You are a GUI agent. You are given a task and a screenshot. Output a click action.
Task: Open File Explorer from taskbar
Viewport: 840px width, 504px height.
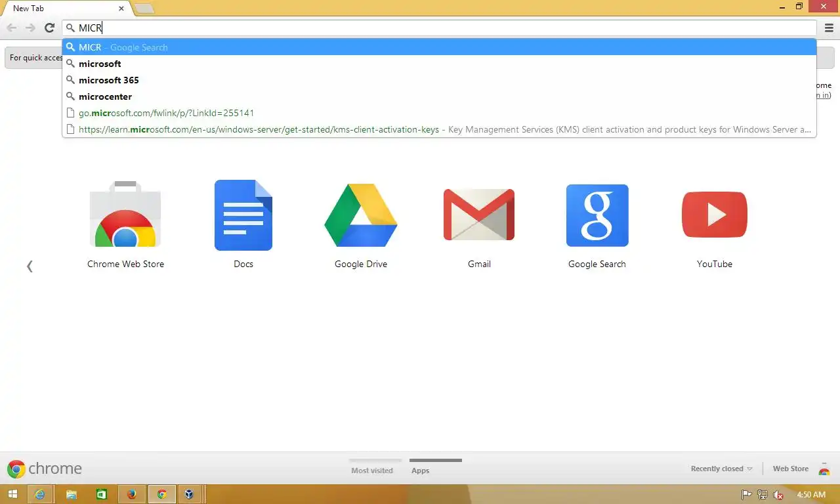(71, 494)
